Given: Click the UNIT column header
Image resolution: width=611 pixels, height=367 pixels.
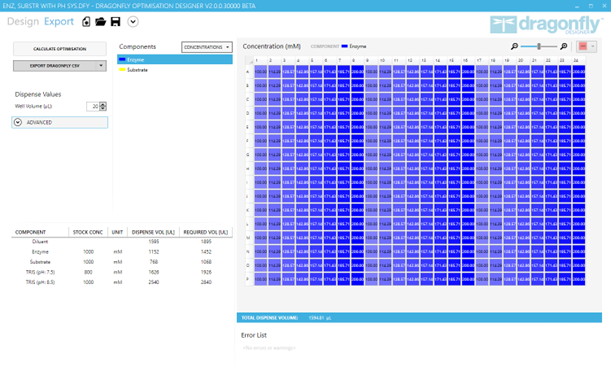Looking at the screenshot, I should [117, 232].
